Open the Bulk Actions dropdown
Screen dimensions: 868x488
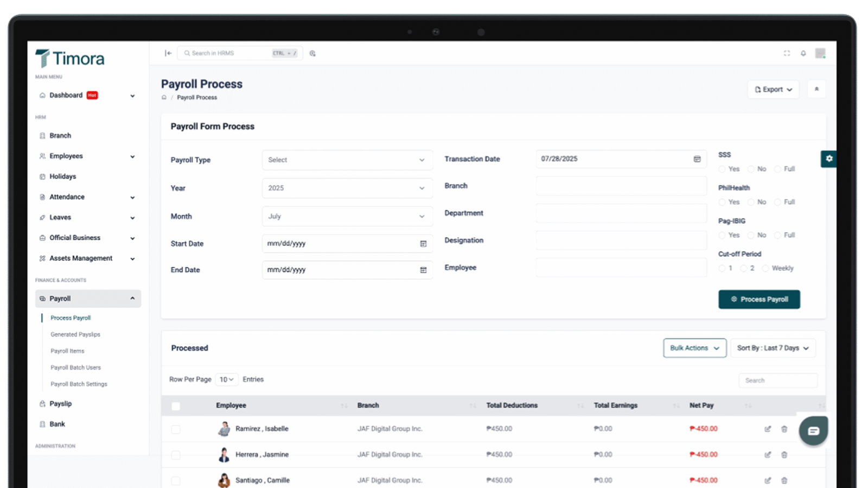tap(694, 348)
